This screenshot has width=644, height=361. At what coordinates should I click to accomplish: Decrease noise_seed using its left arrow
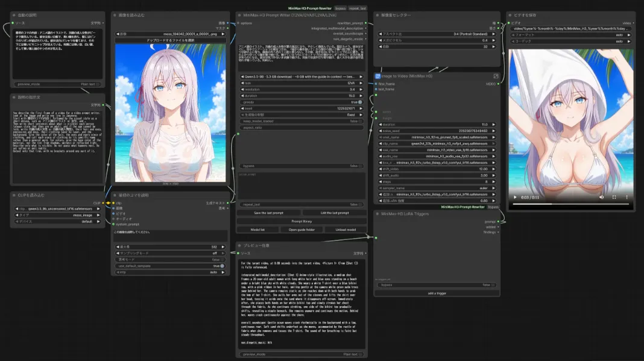(x=380, y=131)
